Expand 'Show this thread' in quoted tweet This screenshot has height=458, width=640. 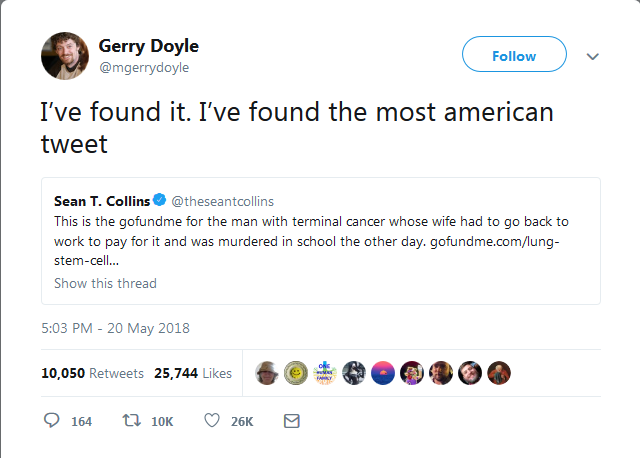click(x=105, y=283)
